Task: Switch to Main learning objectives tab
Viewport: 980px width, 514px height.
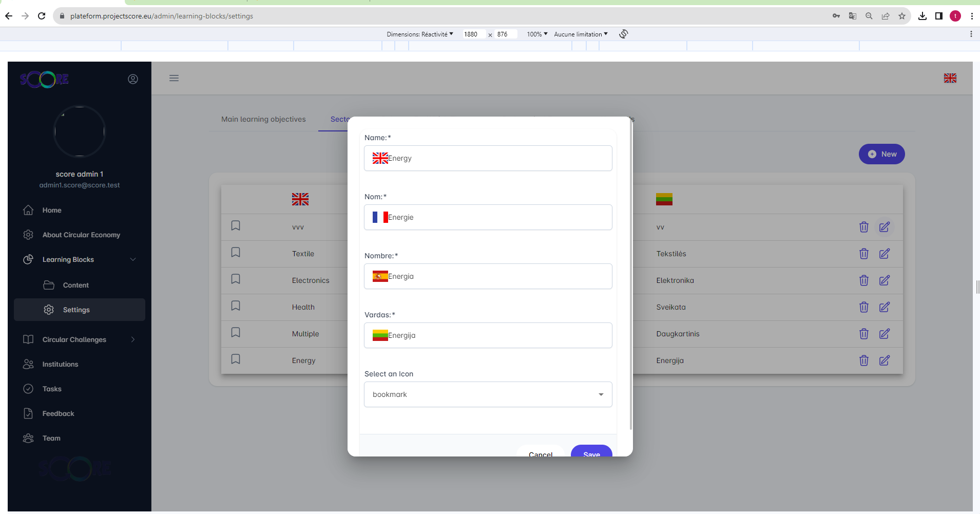Action: pyautogui.click(x=263, y=119)
